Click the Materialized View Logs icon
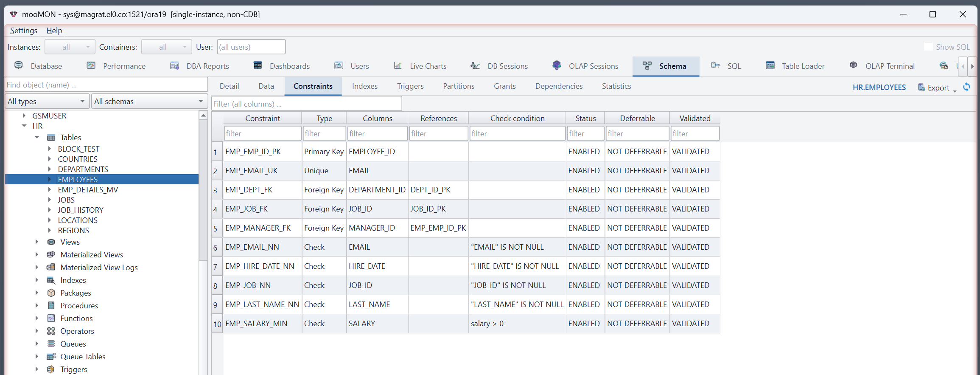The image size is (980, 375). click(x=51, y=268)
